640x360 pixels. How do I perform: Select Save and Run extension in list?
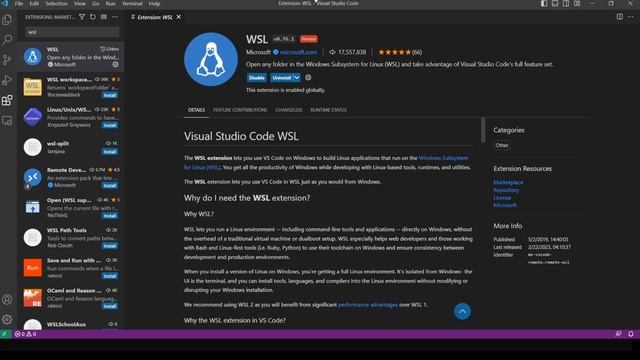(x=71, y=268)
